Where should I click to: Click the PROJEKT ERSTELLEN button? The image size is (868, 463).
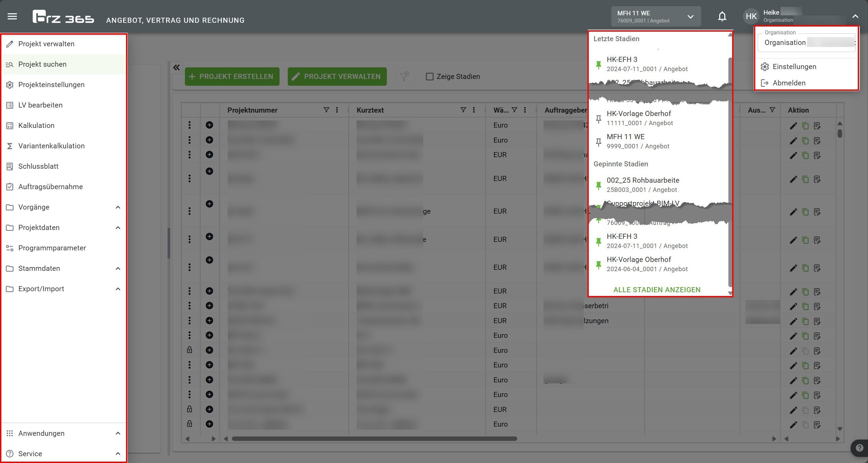(232, 77)
